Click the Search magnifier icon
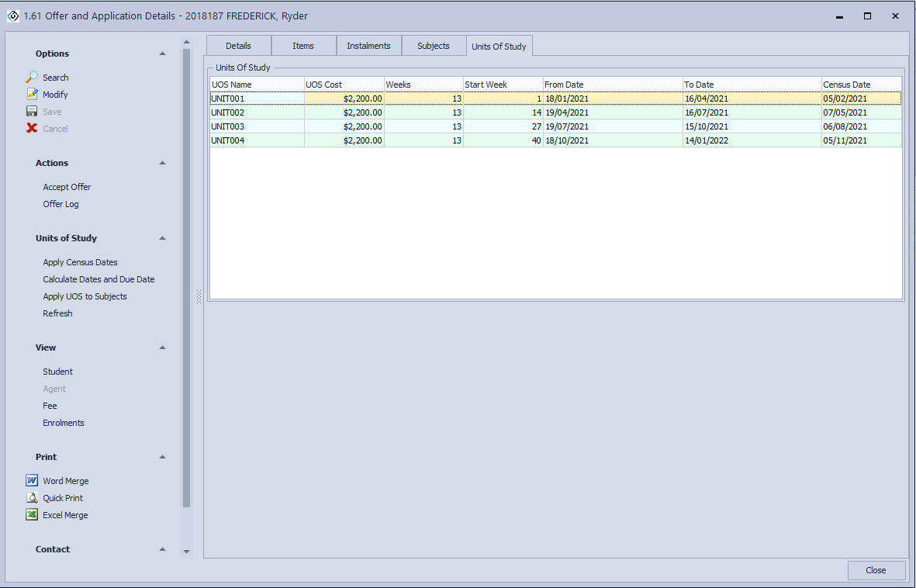Image resolution: width=916 pixels, height=588 pixels. [32, 78]
